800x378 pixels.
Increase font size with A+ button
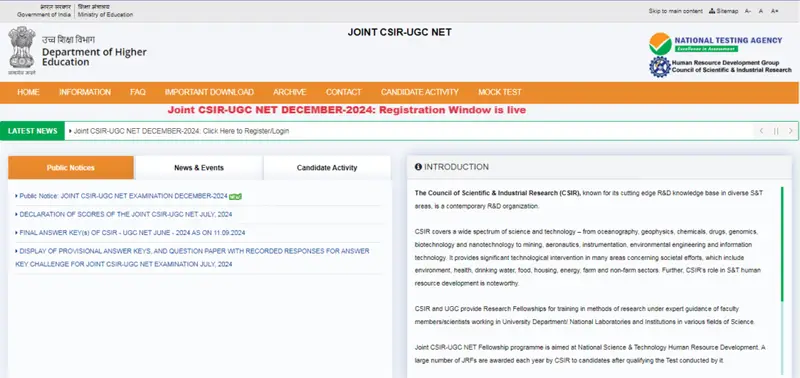[774, 11]
